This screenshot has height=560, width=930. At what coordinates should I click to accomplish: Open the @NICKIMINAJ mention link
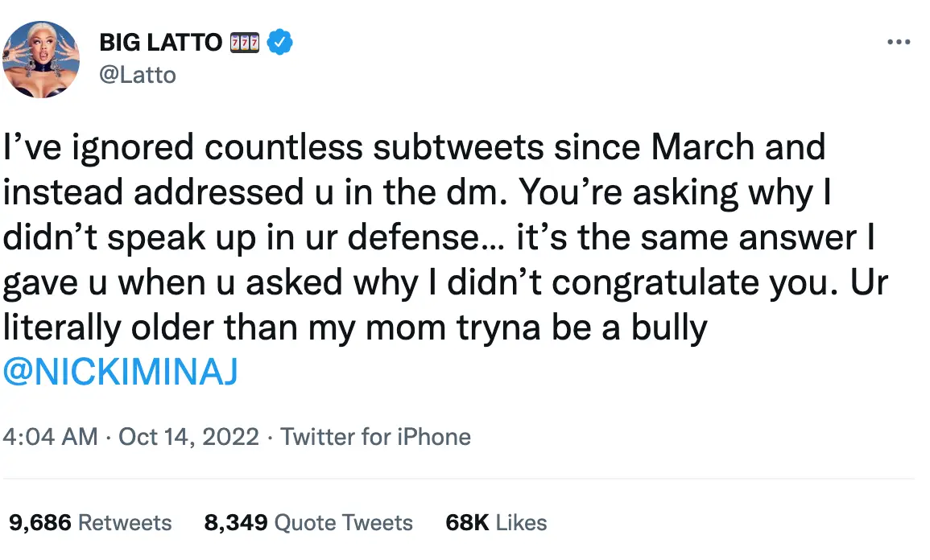tap(122, 374)
